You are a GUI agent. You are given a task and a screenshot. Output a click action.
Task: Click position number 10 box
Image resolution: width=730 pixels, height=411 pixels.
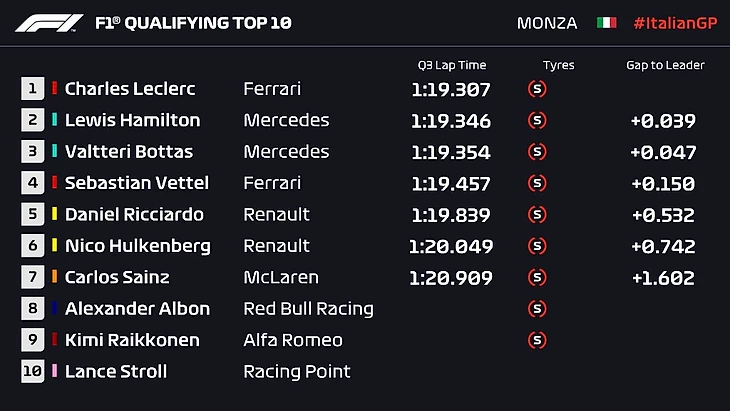[x=34, y=371]
